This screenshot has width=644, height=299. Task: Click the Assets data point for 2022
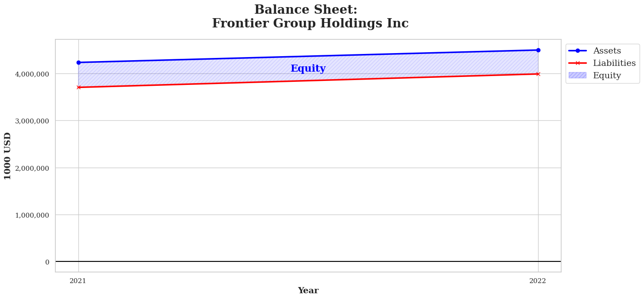pyautogui.click(x=538, y=50)
